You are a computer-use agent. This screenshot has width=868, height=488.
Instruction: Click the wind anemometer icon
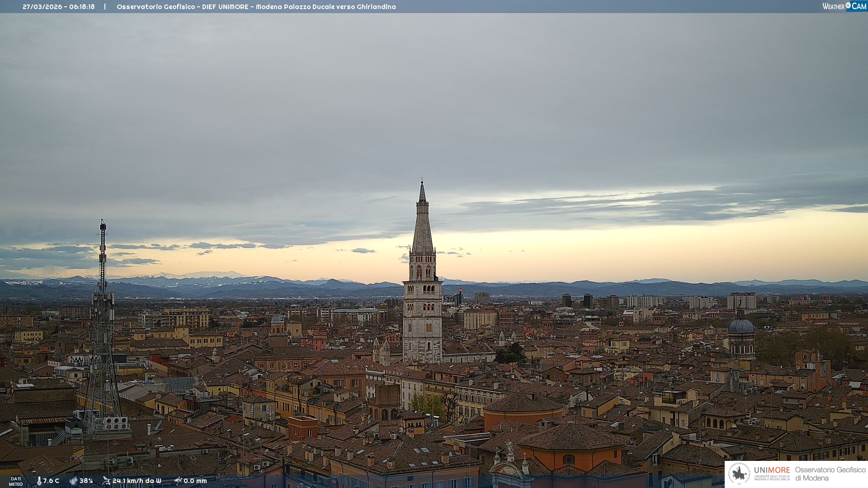pyautogui.click(x=106, y=481)
